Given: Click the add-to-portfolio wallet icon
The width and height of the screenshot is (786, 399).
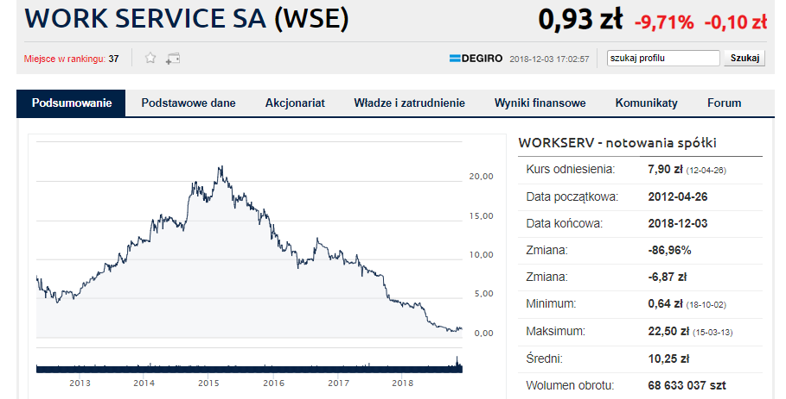Looking at the screenshot, I should 173,59.
